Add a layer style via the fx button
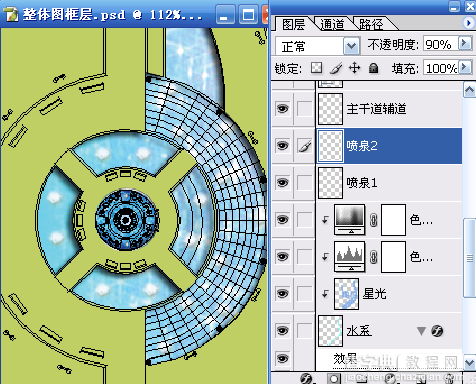The height and width of the screenshot is (384, 476). tap(306, 379)
